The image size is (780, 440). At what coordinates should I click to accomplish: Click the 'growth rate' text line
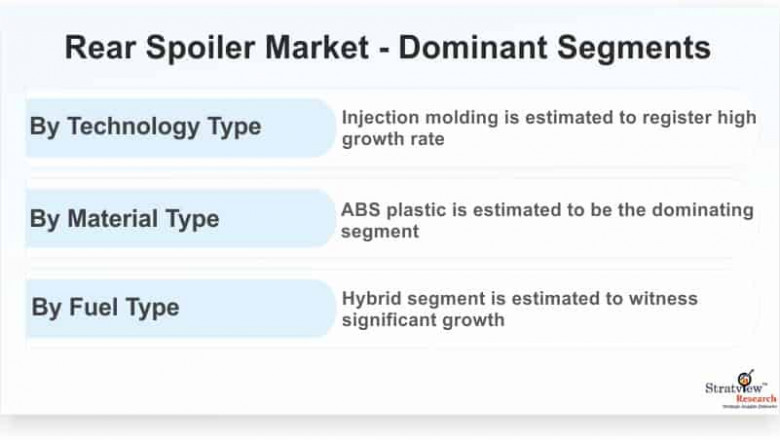pos(393,139)
